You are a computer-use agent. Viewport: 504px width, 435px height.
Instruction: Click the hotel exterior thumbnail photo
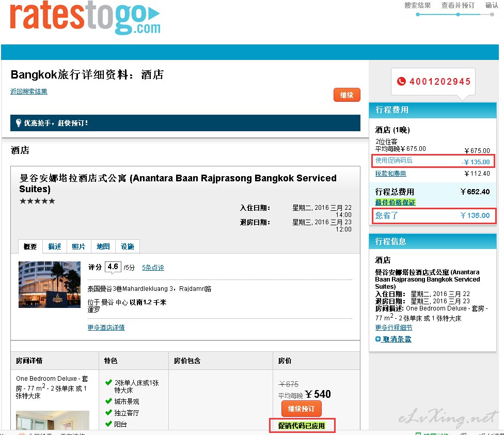(x=50, y=285)
